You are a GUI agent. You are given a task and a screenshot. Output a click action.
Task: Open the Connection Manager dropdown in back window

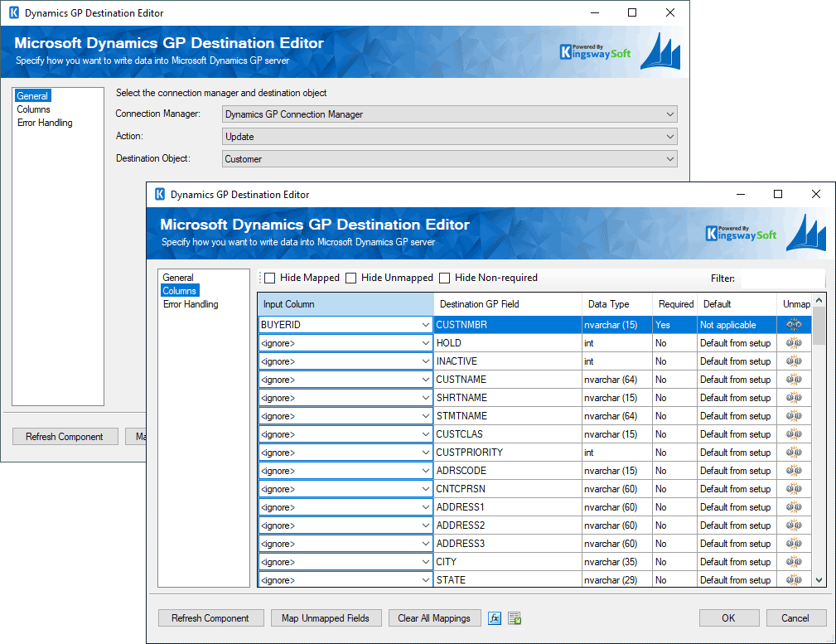click(x=450, y=114)
